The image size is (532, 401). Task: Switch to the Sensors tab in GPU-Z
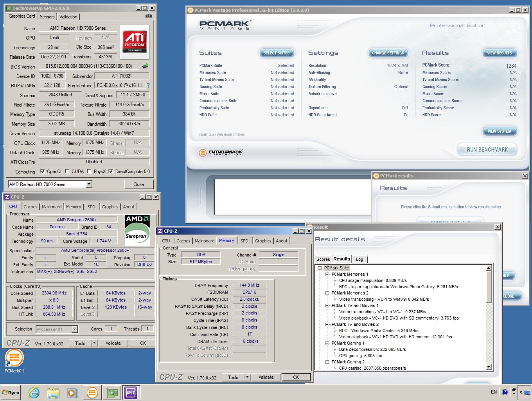(x=47, y=17)
